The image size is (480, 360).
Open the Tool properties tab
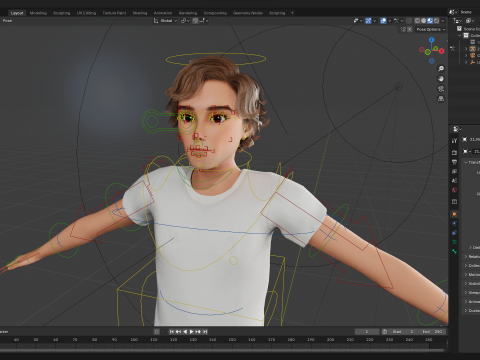coord(454,141)
